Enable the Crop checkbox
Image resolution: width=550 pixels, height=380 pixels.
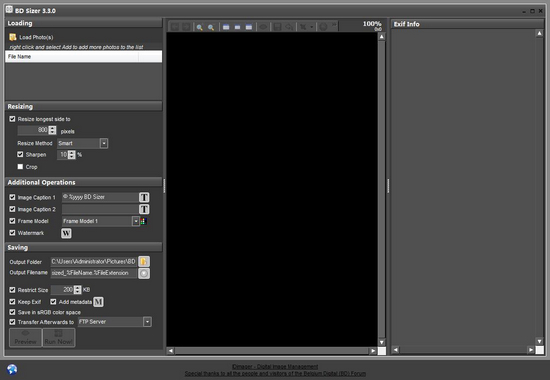click(x=20, y=167)
